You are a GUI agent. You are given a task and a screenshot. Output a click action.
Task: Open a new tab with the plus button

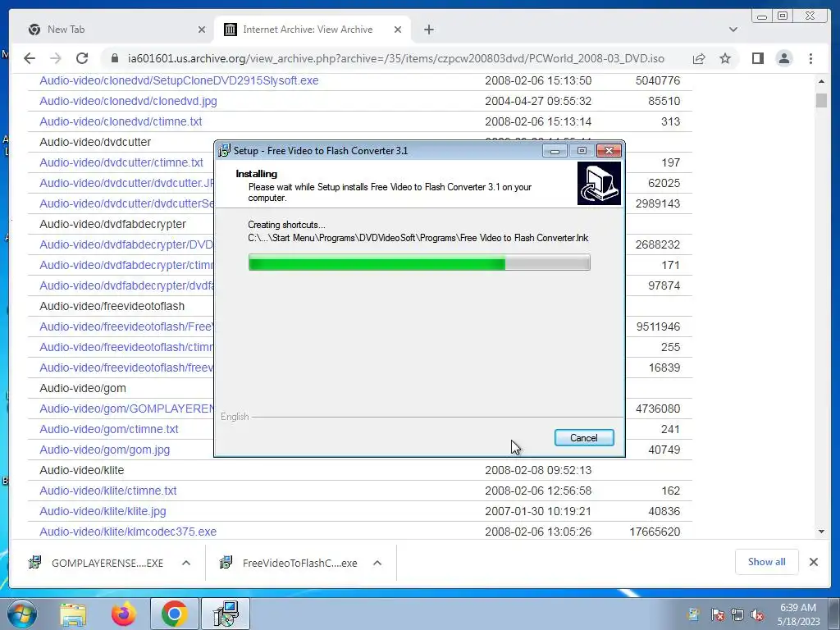pyautogui.click(x=428, y=30)
